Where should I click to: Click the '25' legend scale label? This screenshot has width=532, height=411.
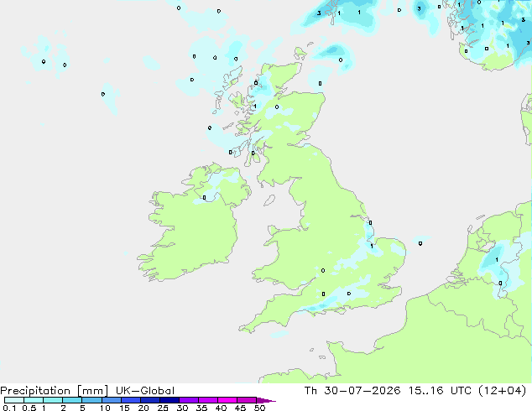click(163, 408)
